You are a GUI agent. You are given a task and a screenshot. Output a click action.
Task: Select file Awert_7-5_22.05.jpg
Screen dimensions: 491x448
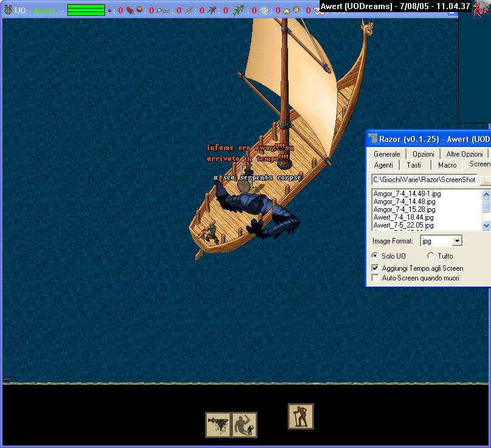[403, 225]
